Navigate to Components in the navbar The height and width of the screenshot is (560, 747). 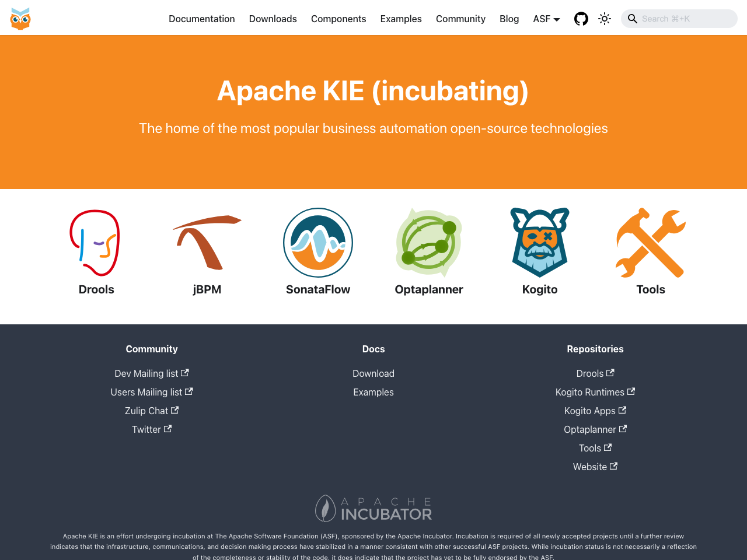[x=338, y=19]
